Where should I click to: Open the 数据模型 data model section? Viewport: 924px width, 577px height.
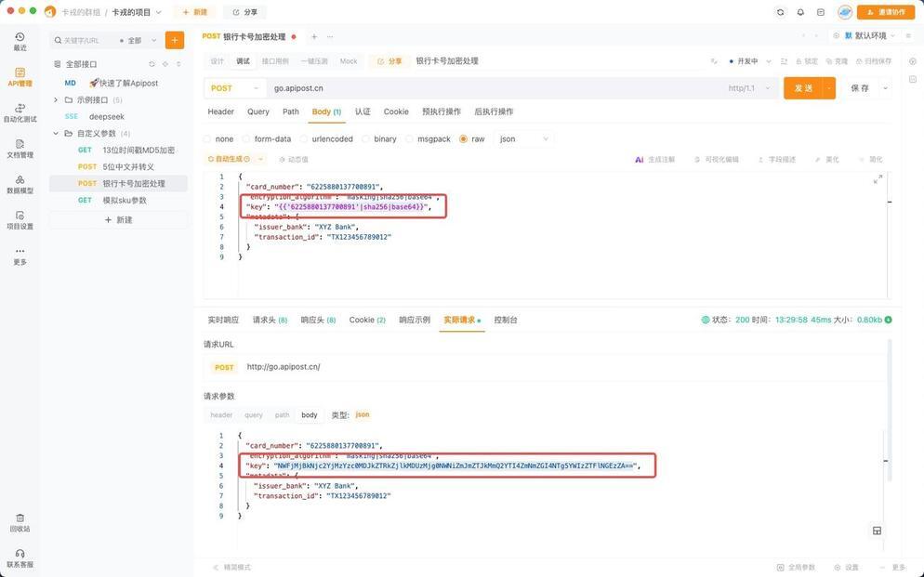pos(20,184)
